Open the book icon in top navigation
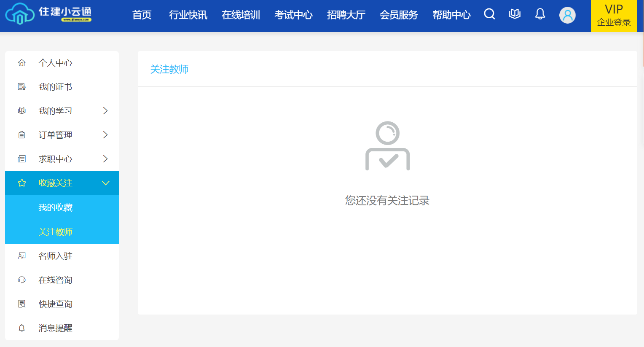 click(515, 14)
